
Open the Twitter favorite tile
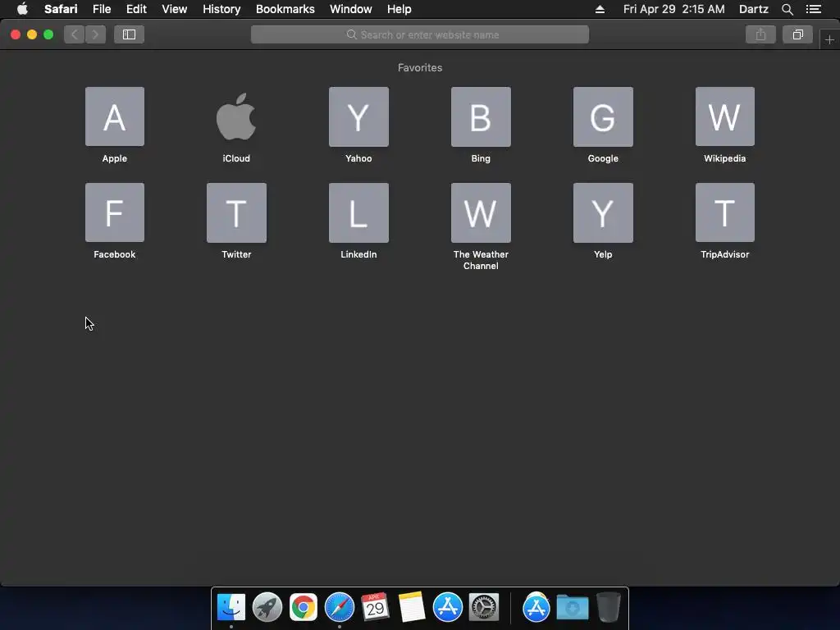point(236,212)
